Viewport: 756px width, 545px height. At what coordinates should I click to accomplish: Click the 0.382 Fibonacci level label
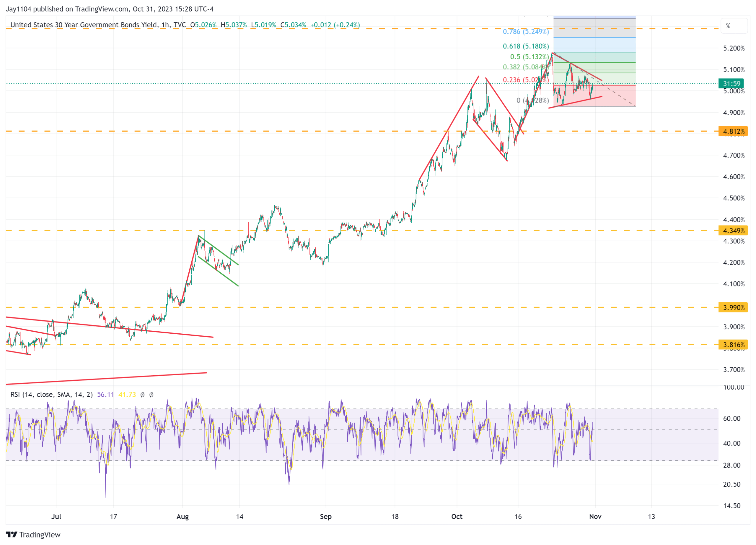point(526,67)
